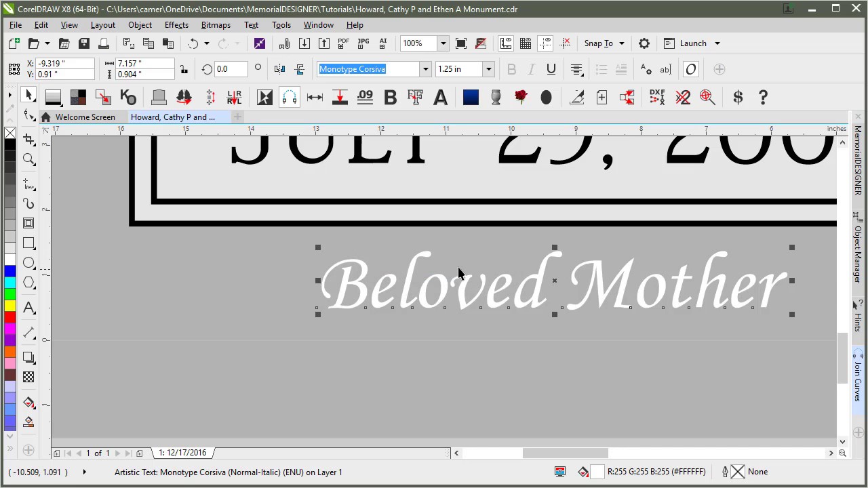The image size is (868, 488).
Task: Select the Polygon tool in toolbox
Action: [28, 282]
